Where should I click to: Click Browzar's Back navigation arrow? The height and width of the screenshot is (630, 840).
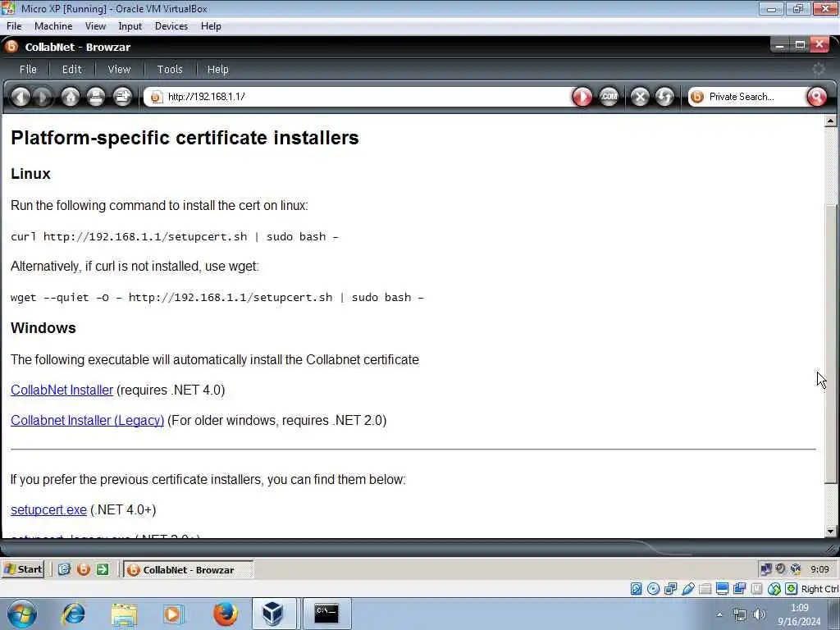pos(21,97)
